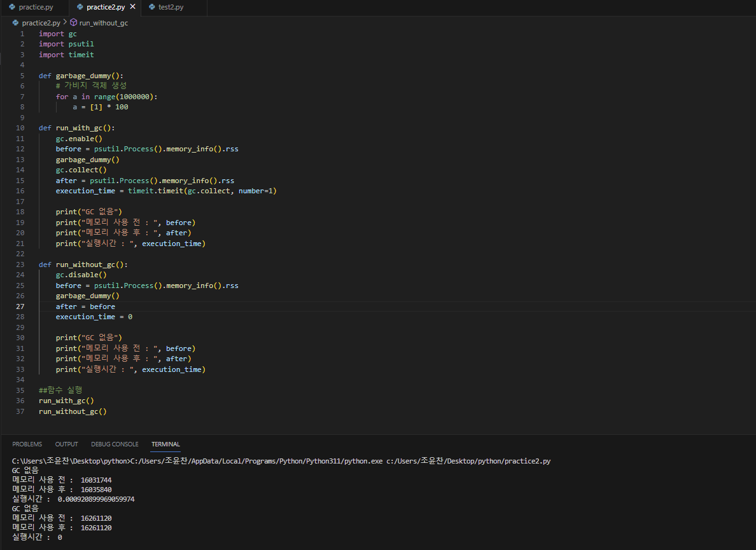
Task: Select the practice2.py editor tab
Action: coord(105,7)
